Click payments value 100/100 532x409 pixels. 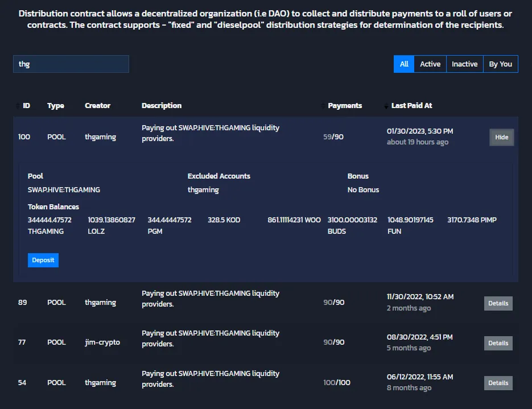[337, 382]
